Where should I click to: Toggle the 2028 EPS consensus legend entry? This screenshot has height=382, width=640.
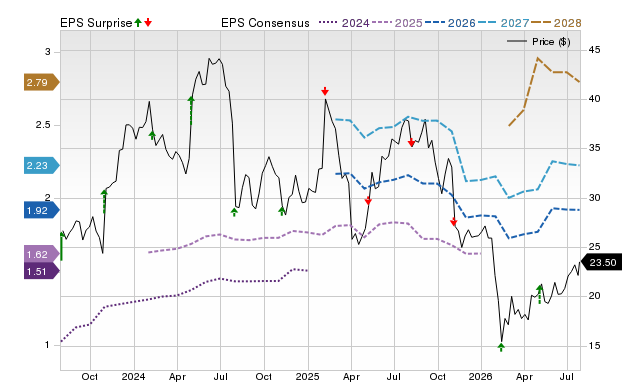[x=556, y=23]
